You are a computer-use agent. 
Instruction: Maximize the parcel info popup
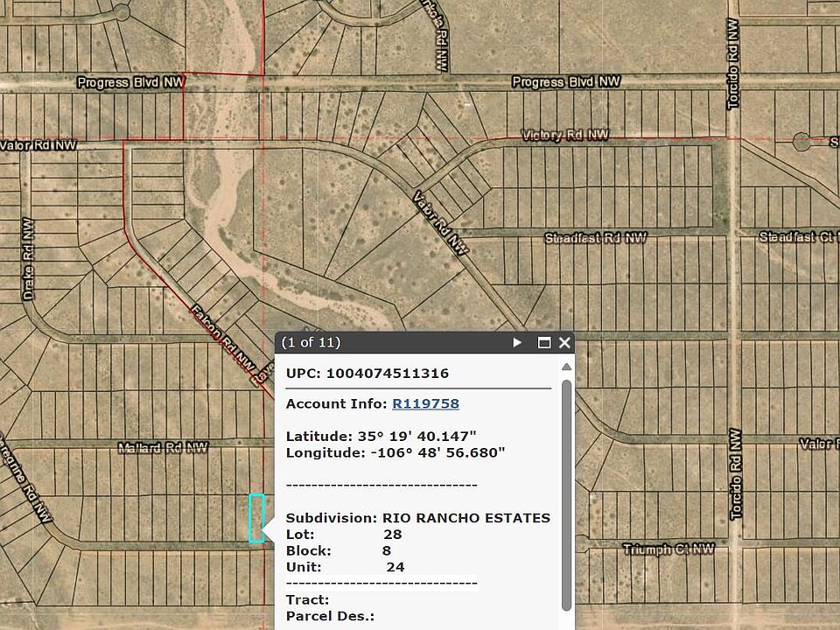543,343
